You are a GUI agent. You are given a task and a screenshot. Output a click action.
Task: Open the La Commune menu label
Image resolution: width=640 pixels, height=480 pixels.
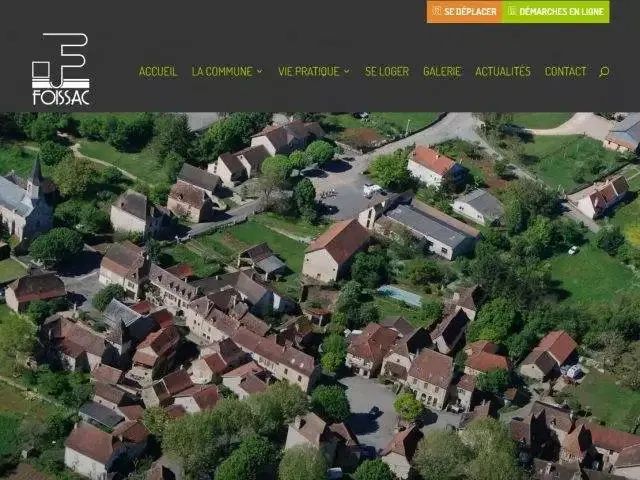[x=222, y=71]
